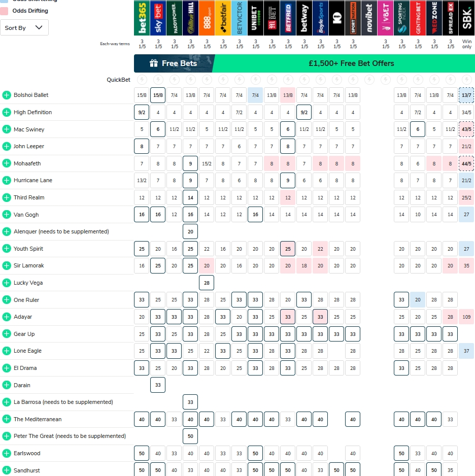475x476 pixels.
Task: Click the Sky Bet bookmaker logo
Action: tap(158, 18)
